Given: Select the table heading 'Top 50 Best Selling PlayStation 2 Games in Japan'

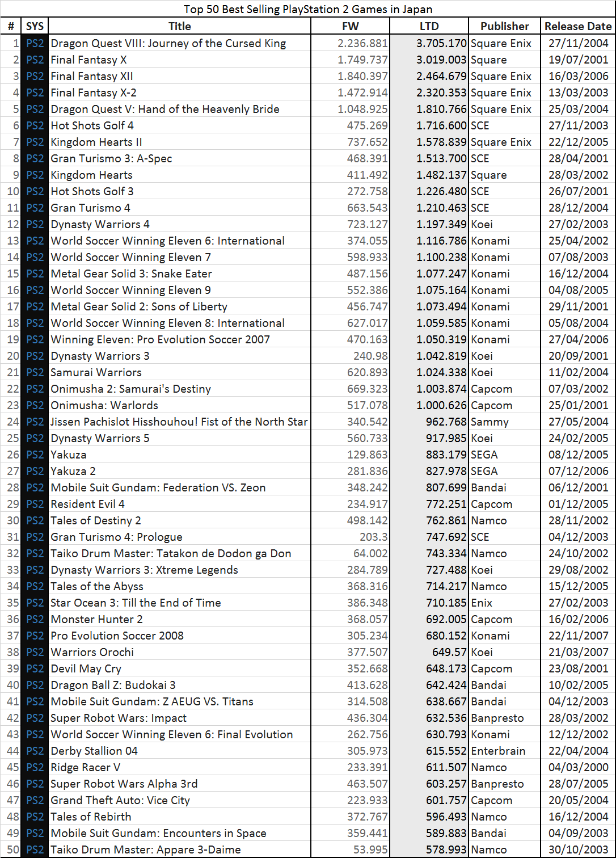Looking at the screenshot, I should click(308, 9).
